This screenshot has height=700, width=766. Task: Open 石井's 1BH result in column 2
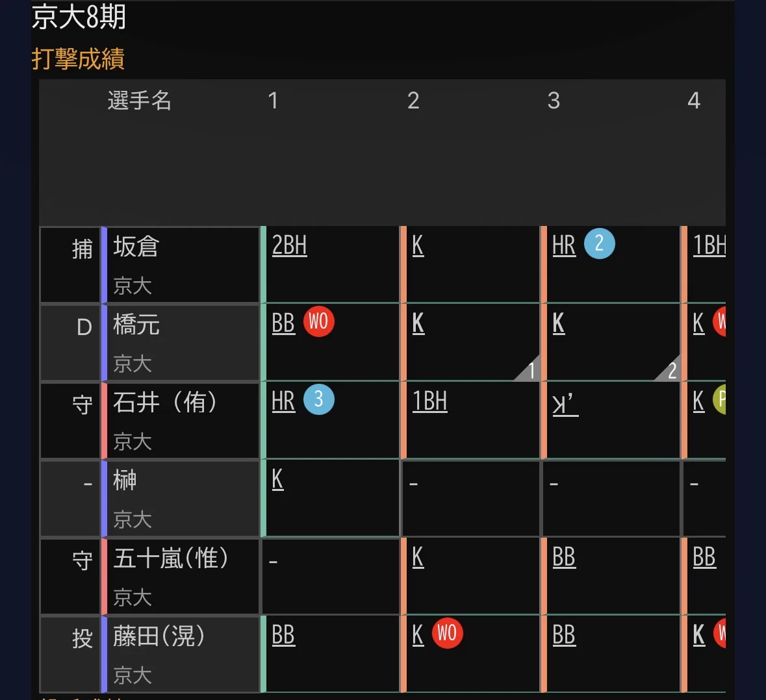(x=430, y=401)
